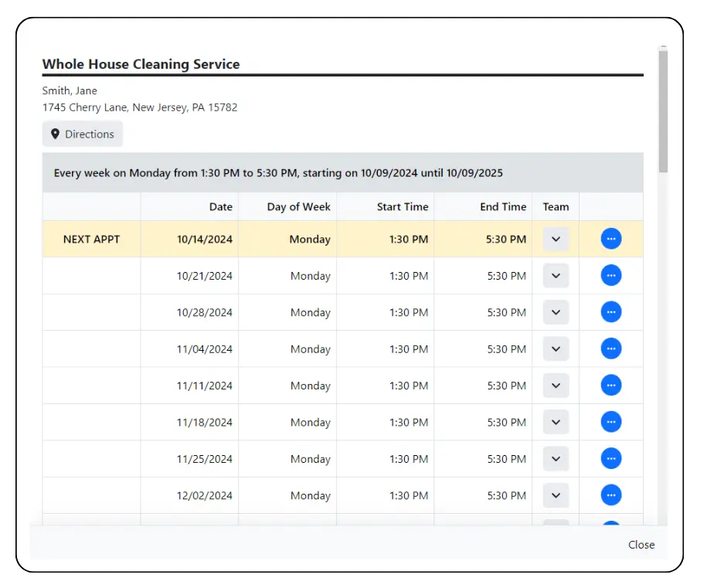This screenshot has height=588, width=707.
Task: Open actions for the 10/28/2024 appointment
Action: (610, 312)
